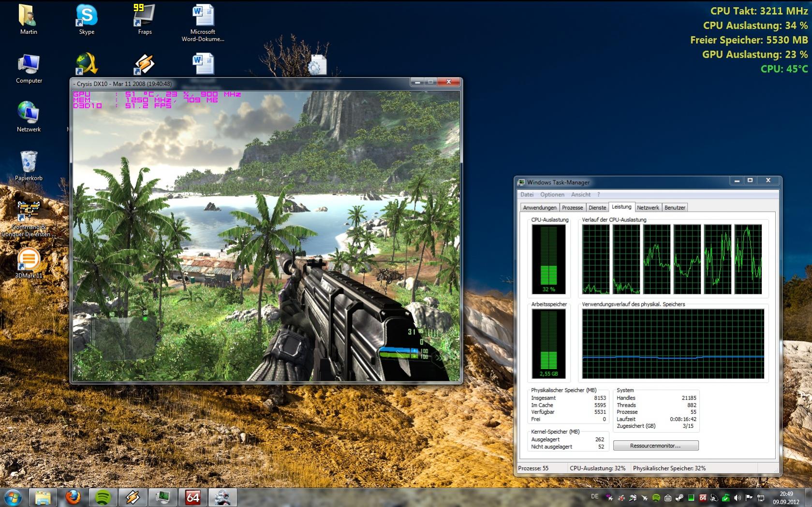Switch to the Prozesse tab
Screen dimensions: 812x507
573,207
